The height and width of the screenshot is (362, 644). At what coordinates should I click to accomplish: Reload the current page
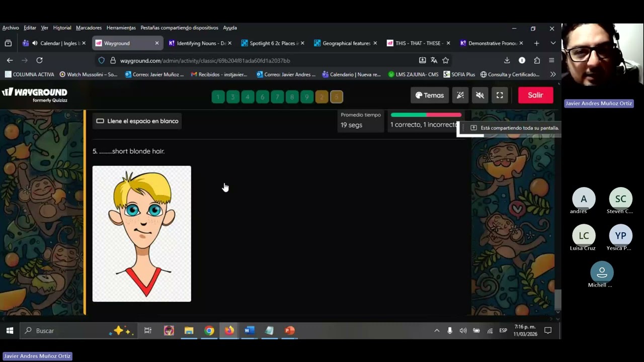pyautogui.click(x=39, y=60)
